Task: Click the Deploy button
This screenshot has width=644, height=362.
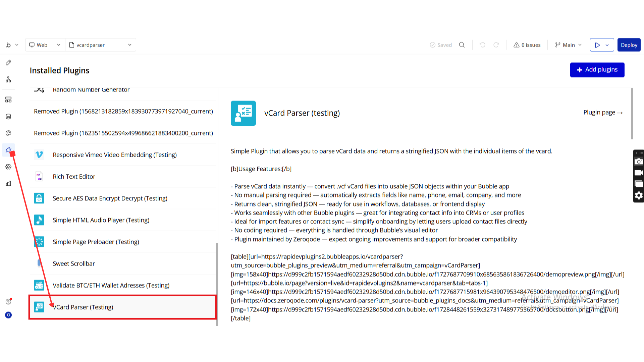Action: (629, 45)
